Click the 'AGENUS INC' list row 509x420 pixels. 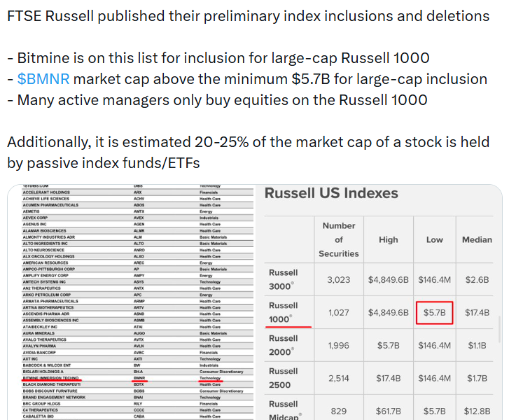tap(138, 224)
